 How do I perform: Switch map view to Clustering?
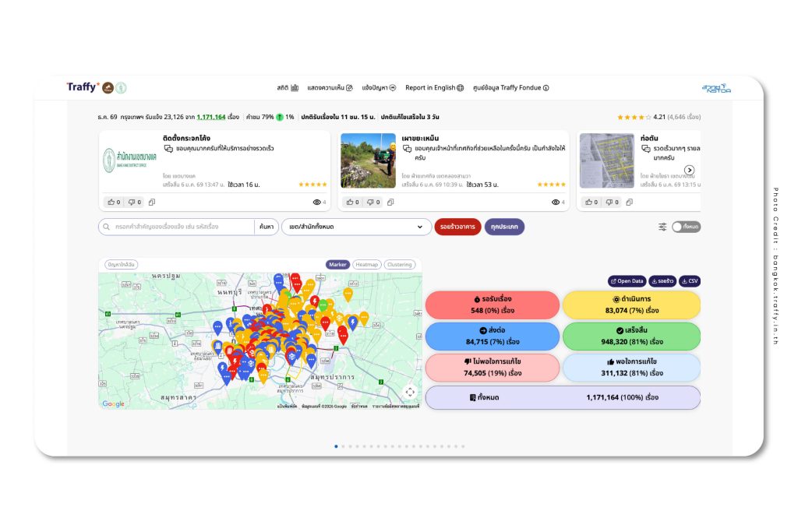click(399, 265)
